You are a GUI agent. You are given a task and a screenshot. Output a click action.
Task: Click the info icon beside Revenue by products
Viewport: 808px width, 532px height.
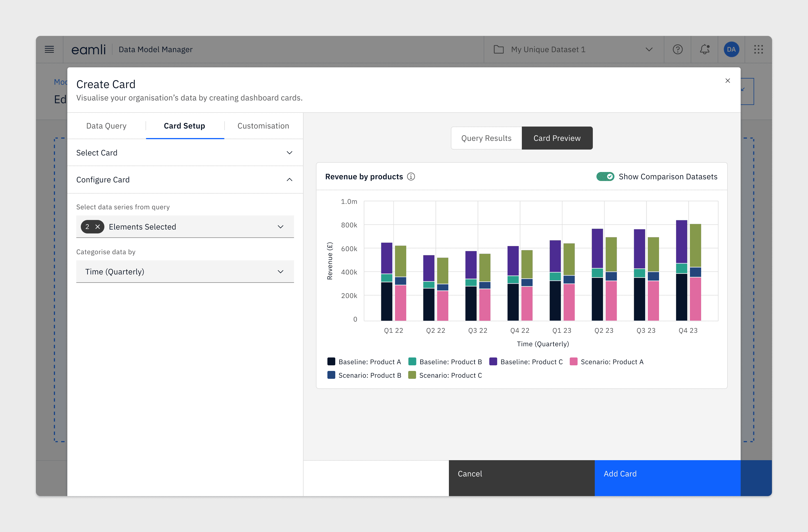(411, 176)
